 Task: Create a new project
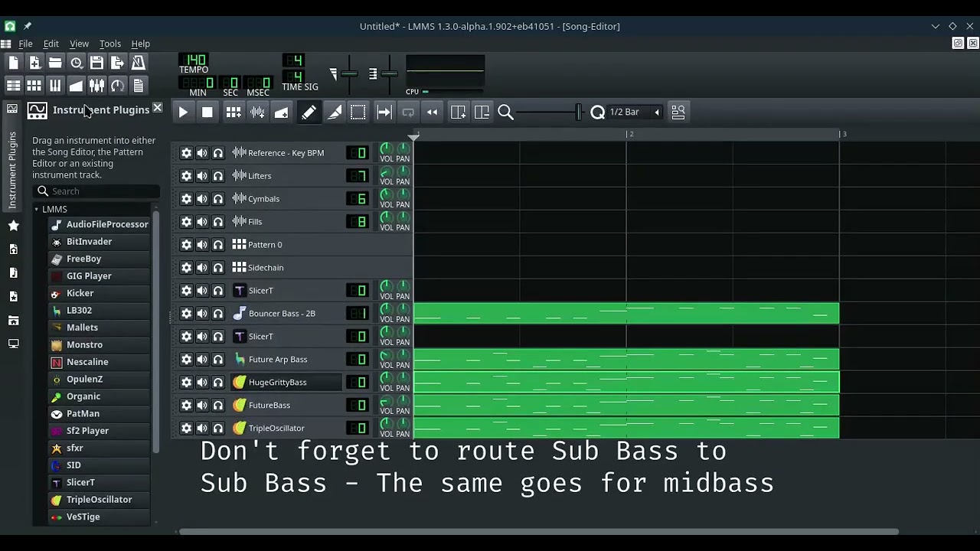pyautogui.click(x=14, y=63)
